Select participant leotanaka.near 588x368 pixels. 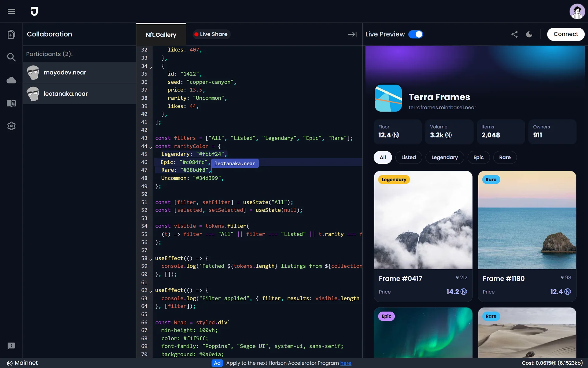pyautogui.click(x=79, y=94)
